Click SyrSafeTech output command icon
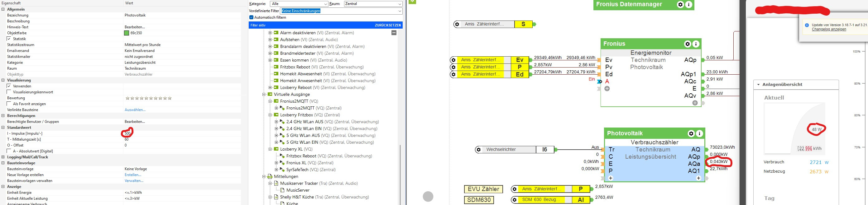This screenshot has width=868, height=205. (282, 170)
